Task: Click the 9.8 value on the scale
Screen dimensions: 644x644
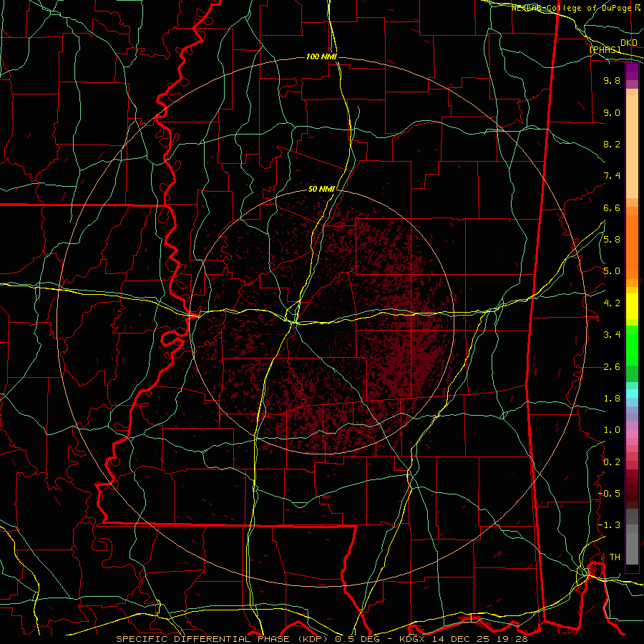Action: [612, 80]
